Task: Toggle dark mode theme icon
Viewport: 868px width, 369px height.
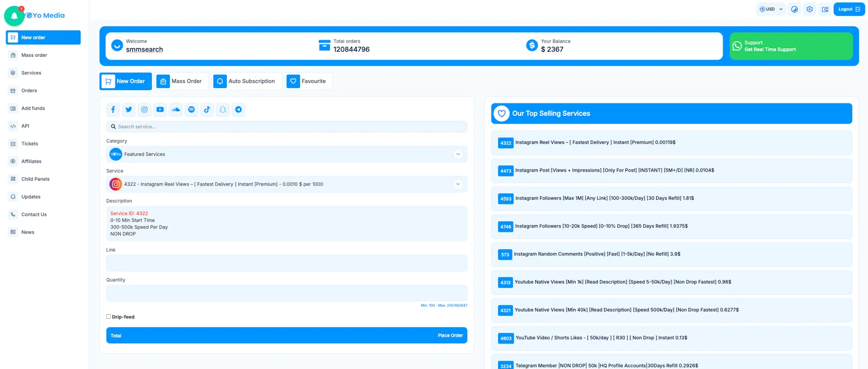Action: coord(794,9)
